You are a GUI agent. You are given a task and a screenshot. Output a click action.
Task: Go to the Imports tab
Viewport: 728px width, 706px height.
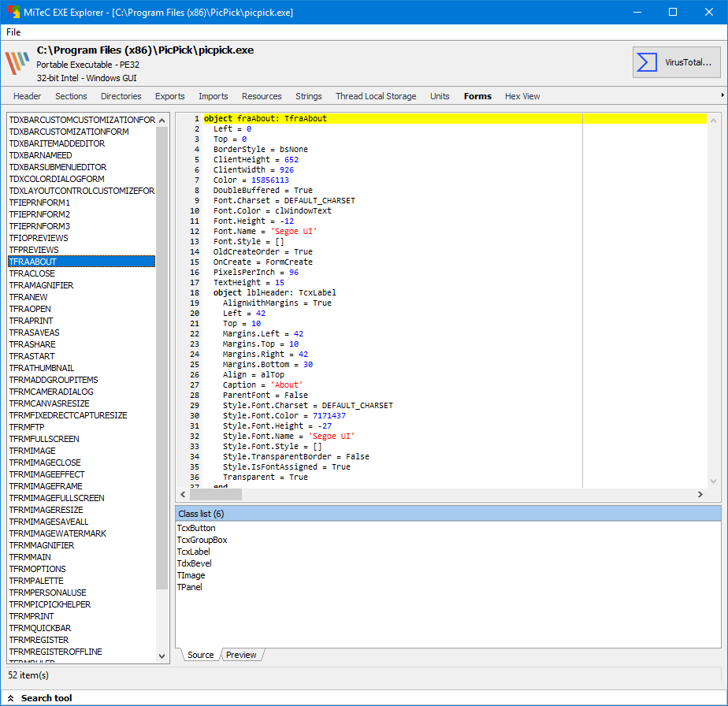pyautogui.click(x=213, y=96)
